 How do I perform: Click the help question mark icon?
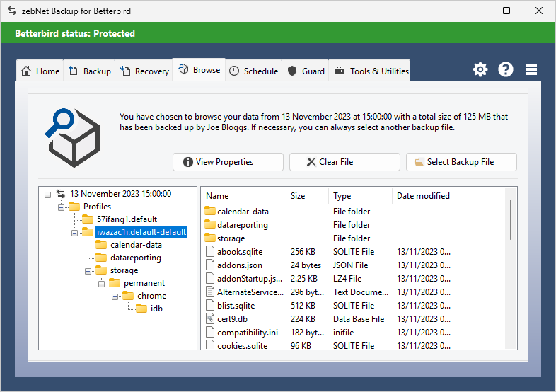click(x=506, y=69)
